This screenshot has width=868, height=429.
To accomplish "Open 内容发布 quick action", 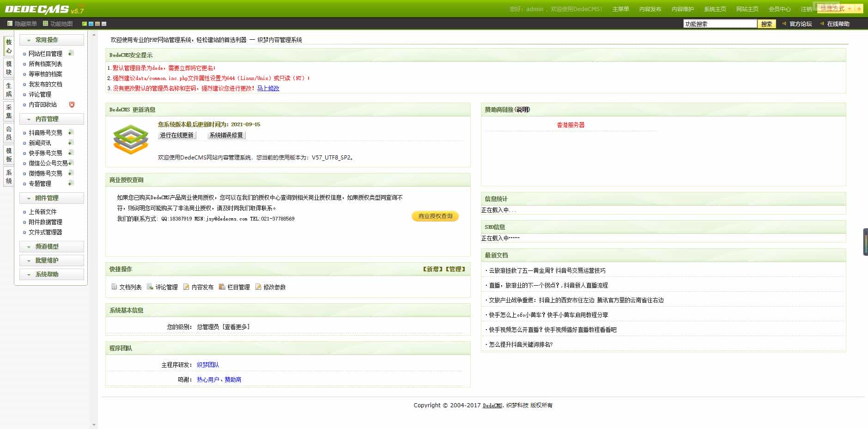I will 198,287.
